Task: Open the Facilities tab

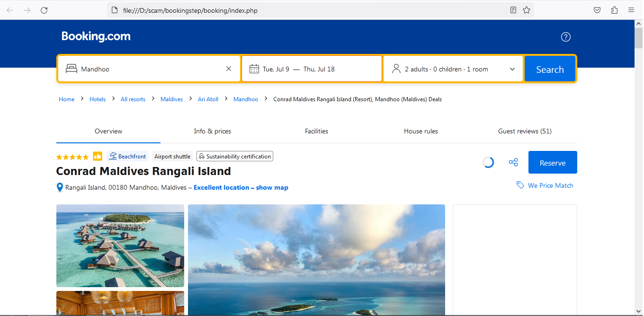Action: (317, 131)
